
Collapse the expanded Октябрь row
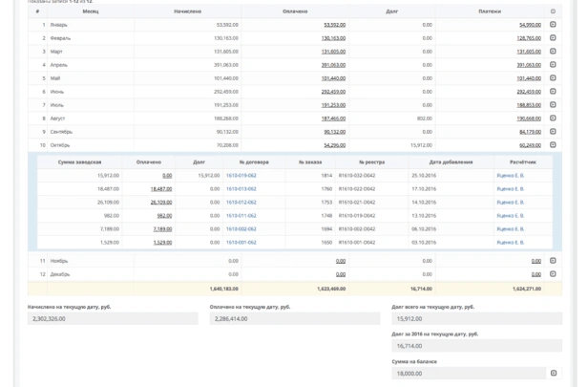[x=553, y=145]
